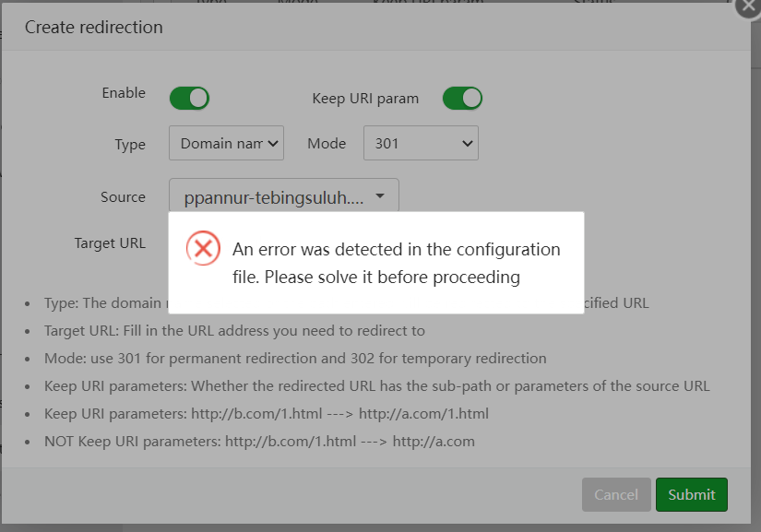Expand the Source domain selector
Screen dimensions: 761x532
(x=282, y=195)
